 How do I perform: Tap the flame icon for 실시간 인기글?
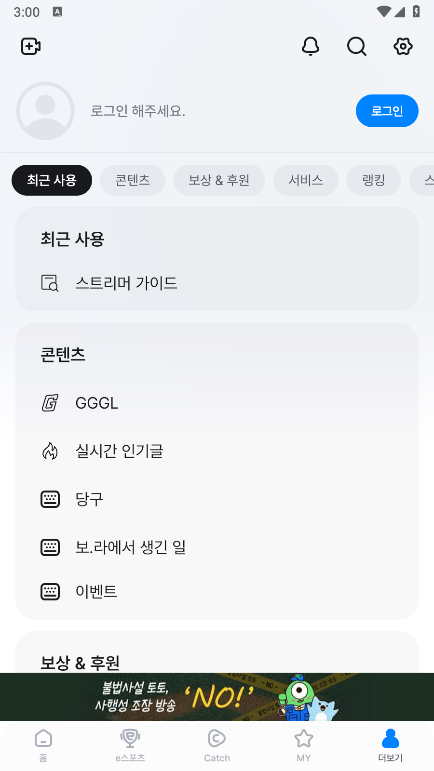point(50,451)
